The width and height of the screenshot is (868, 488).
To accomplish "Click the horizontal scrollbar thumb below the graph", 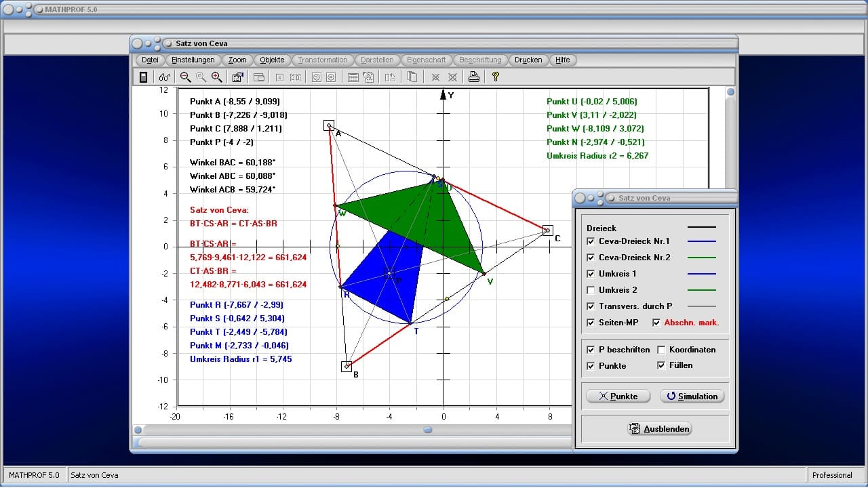I will click(428, 429).
